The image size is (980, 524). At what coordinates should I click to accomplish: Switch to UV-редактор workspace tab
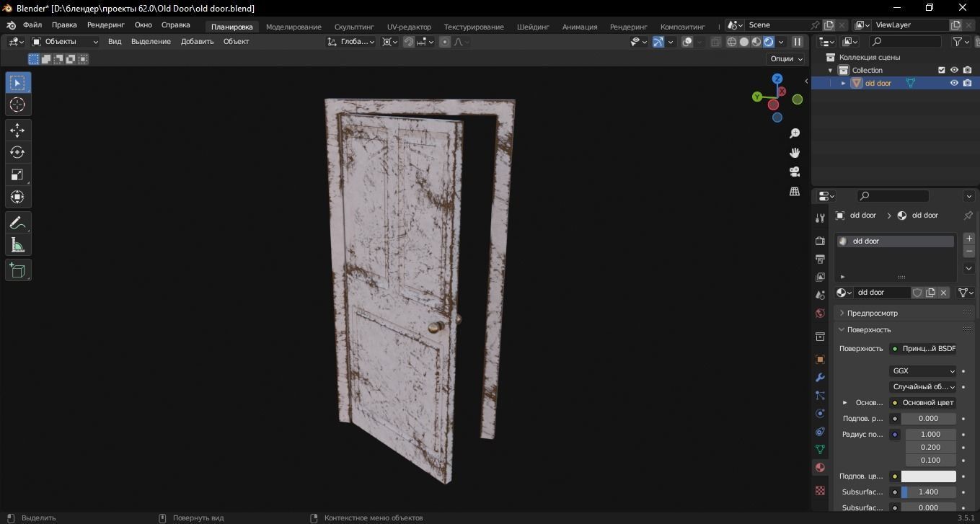pos(409,27)
